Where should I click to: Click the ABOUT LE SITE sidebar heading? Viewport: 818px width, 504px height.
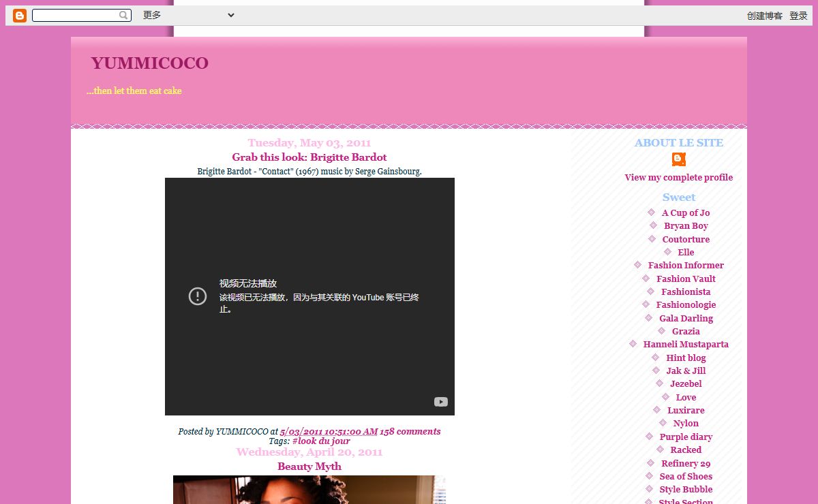click(679, 142)
